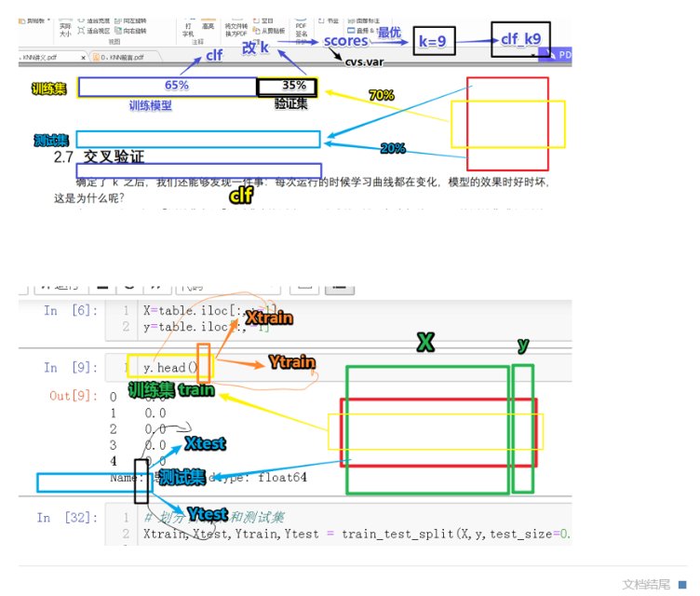Select the In [9] y.head() code cell

point(339,367)
